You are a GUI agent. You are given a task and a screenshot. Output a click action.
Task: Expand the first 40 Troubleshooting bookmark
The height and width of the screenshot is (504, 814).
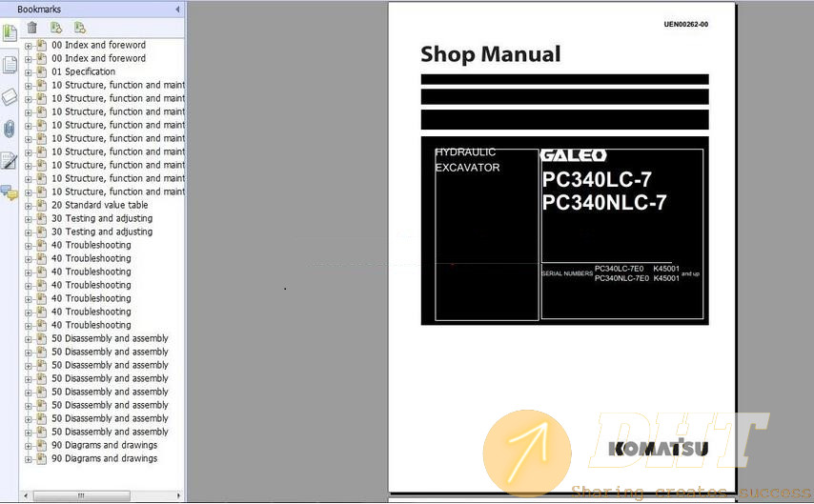tap(28, 246)
